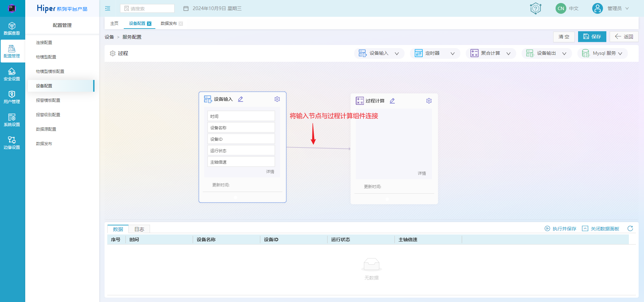
Task: Open 数据查看 in the left sidebar
Action: [12, 29]
